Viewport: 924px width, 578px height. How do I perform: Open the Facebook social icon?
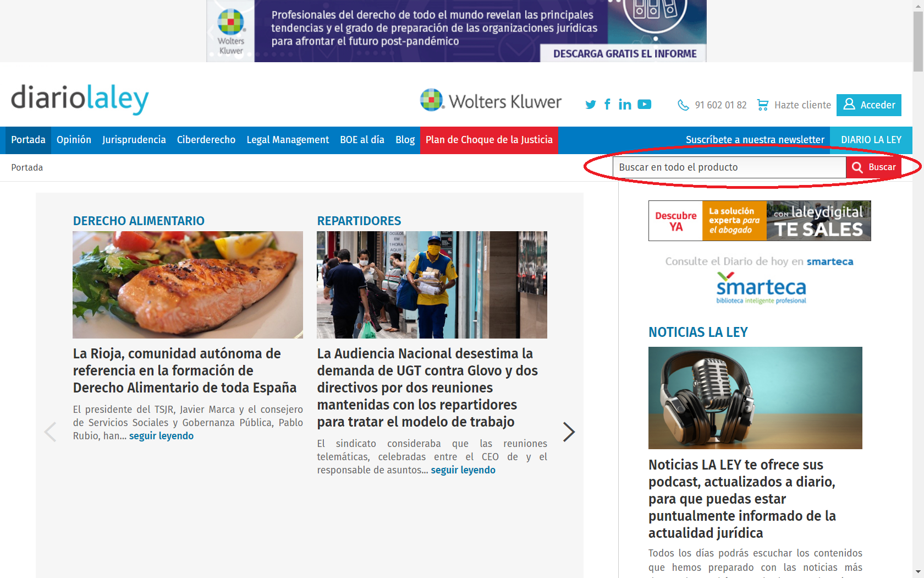(607, 105)
